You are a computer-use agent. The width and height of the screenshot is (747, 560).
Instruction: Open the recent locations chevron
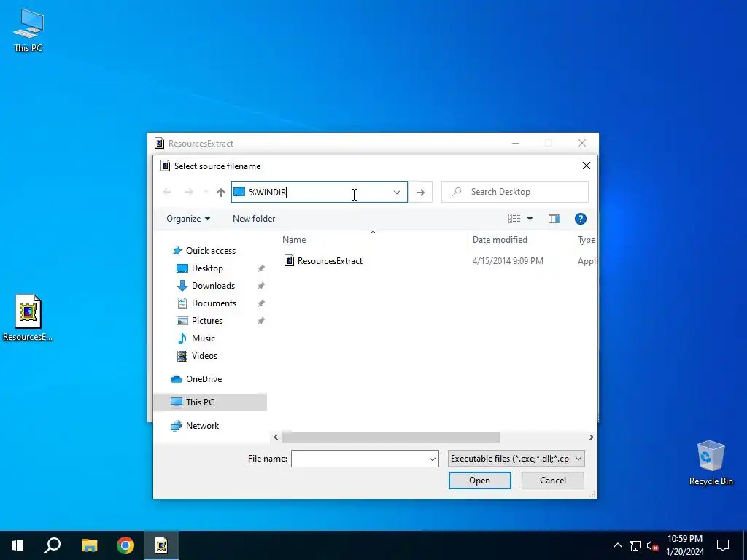(206, 192)
